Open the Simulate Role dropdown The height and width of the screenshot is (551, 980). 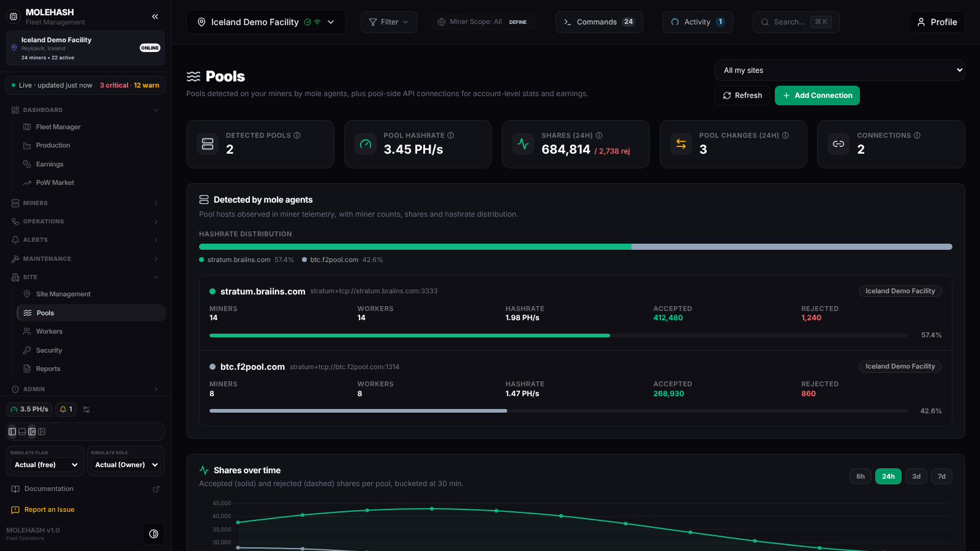coord(126,465)
